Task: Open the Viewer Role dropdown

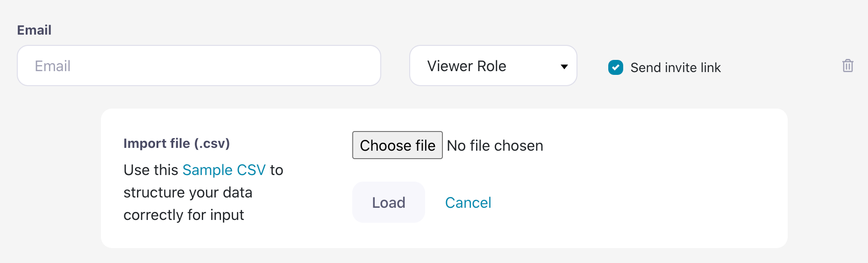Action: point(493,66)
